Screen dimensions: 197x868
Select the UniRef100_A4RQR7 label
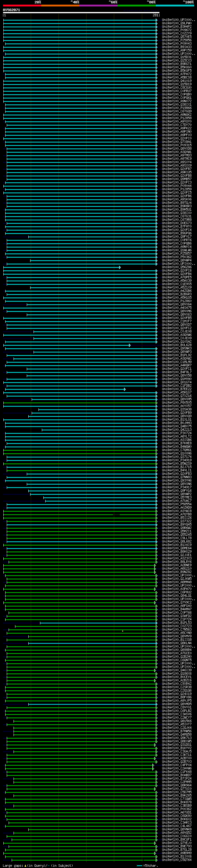pyautogui.click(x=177, y=365)
